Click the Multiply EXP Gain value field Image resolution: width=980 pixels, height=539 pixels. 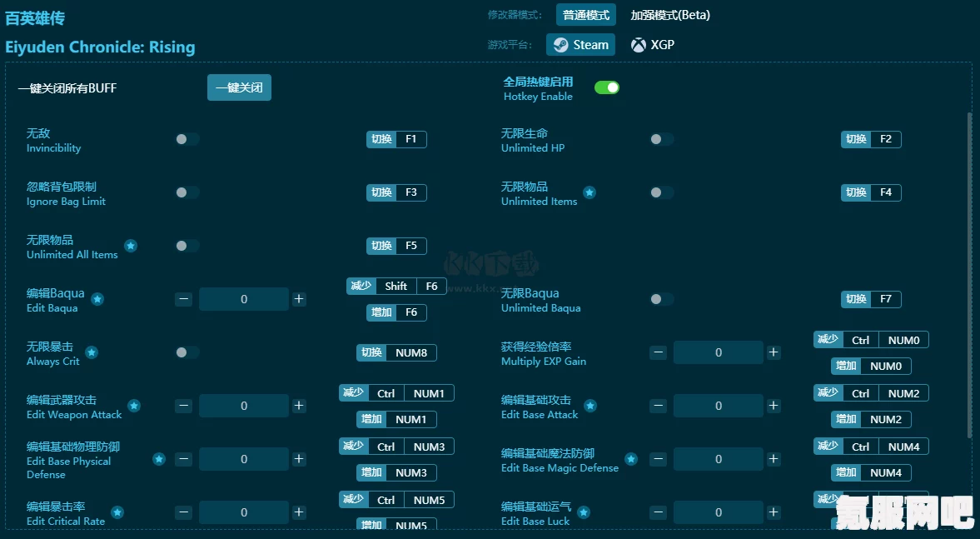click(718, 352)
